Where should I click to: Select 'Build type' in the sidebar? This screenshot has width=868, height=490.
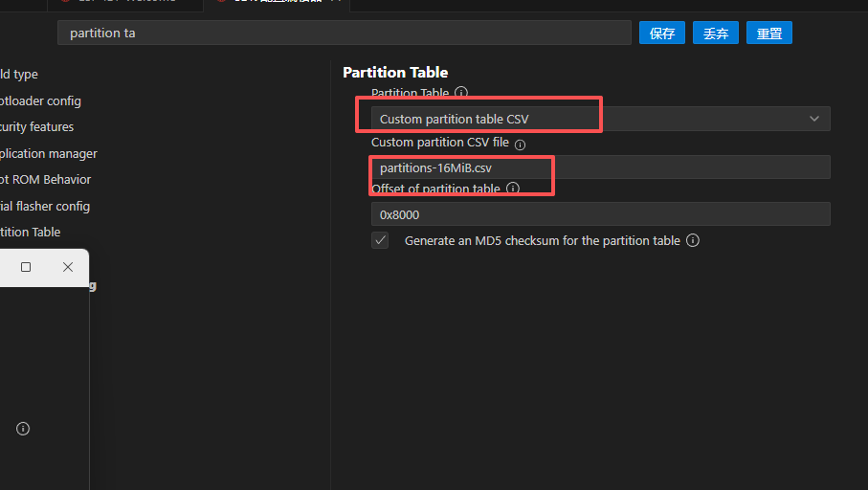[x=19, y=75]
